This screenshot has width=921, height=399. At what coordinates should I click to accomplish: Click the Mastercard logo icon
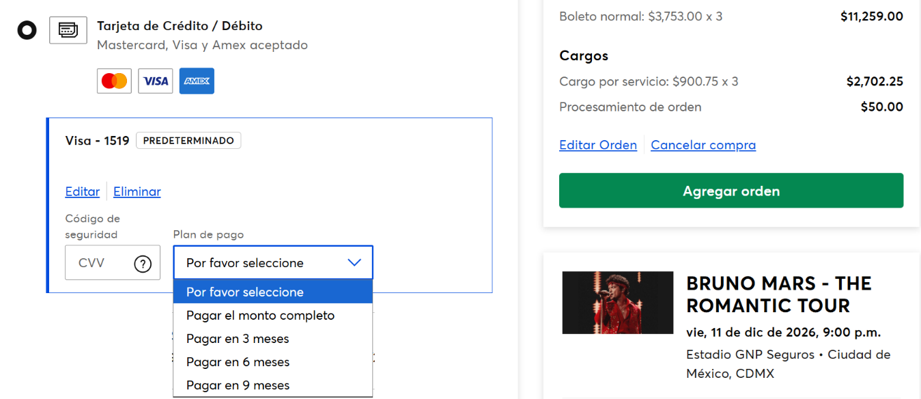pos(114,81)
